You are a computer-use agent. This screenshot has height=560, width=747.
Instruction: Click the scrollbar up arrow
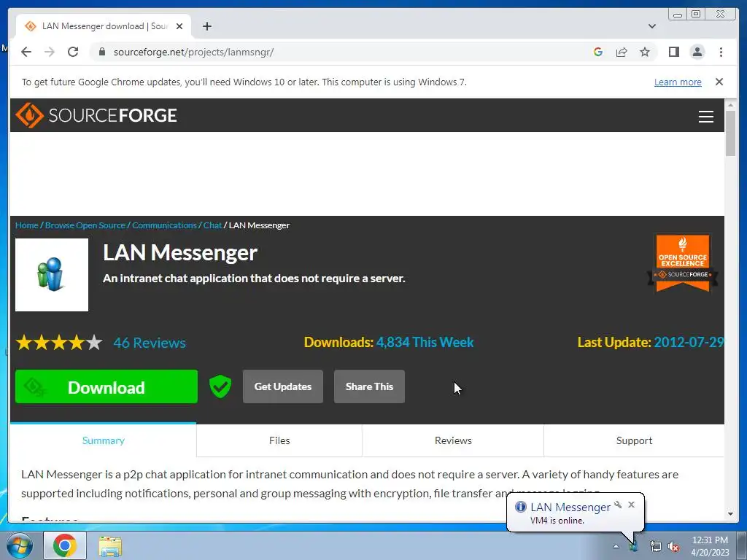730,104
